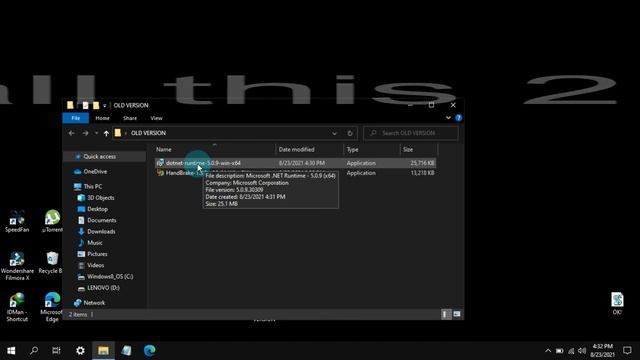Open battery status in system tray
Screen dimensions: 640x360
(x=560, y=351)
